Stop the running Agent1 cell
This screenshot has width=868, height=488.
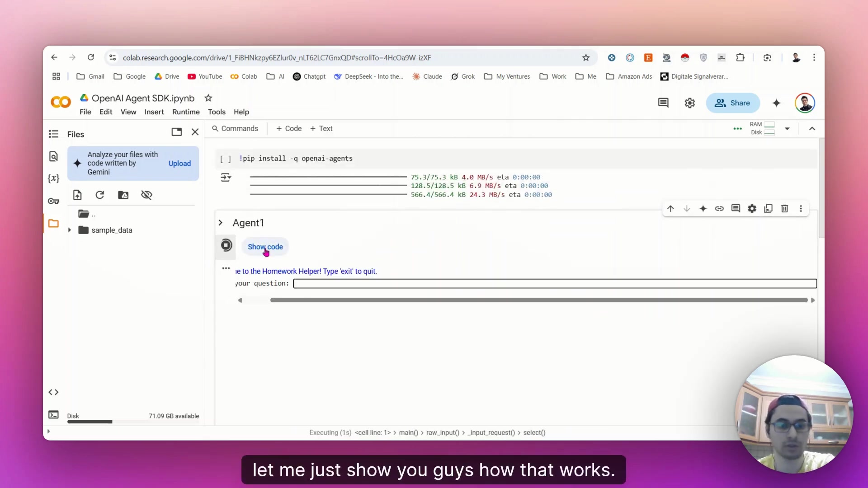point(226,245)
